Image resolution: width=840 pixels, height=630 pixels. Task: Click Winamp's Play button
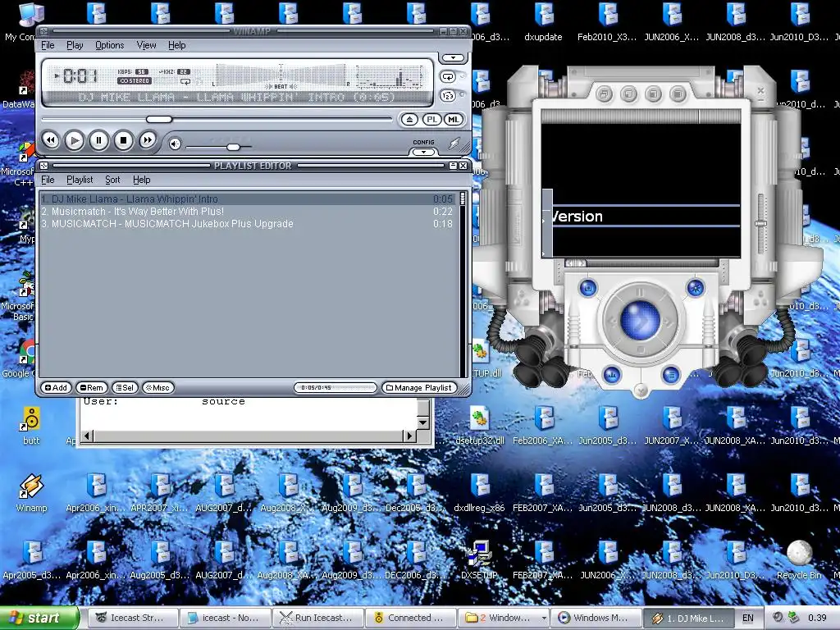(75, 141)
